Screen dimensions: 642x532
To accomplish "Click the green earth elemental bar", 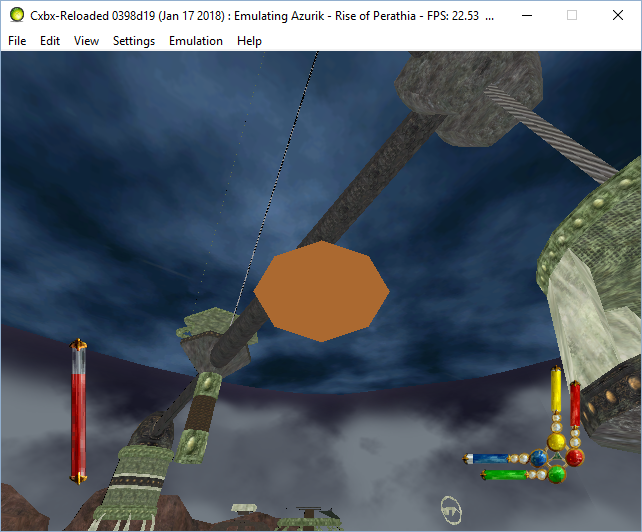I will [x=504, y=475].
